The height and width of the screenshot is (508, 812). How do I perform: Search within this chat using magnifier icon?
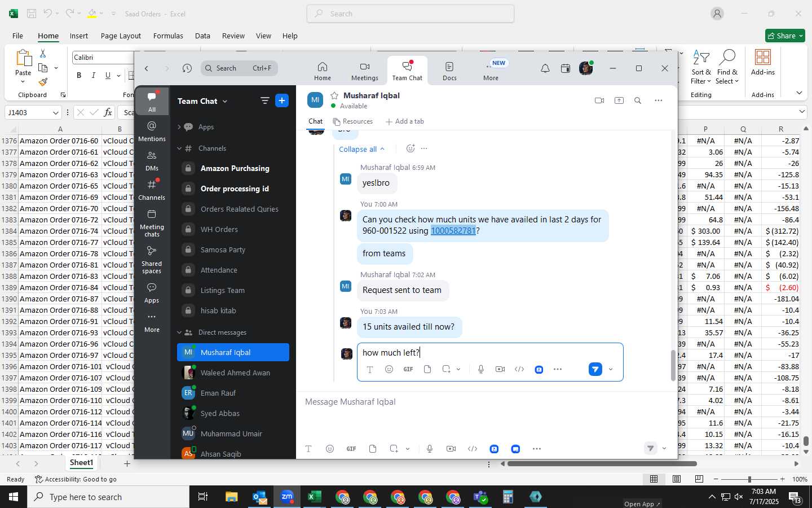(x=638, y=100)
